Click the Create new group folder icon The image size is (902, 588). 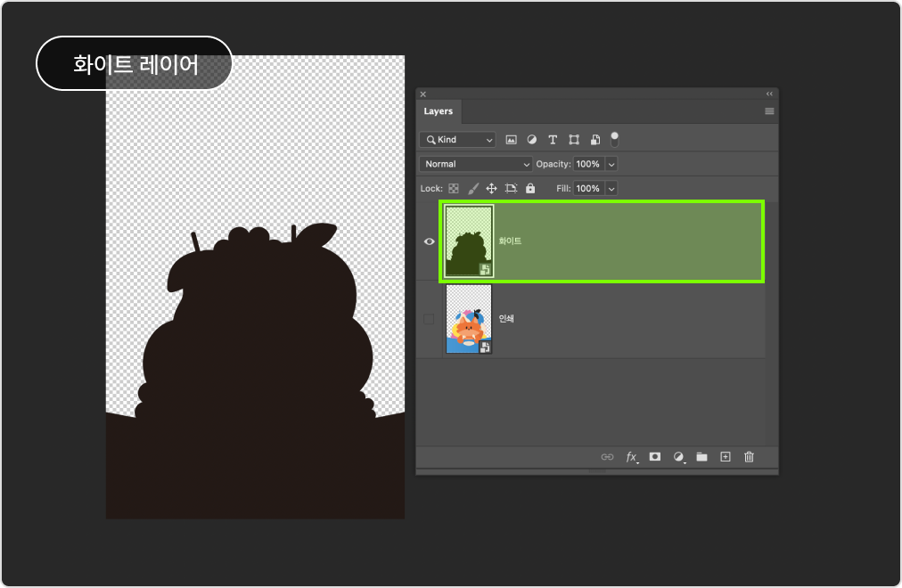click(701, 456)
